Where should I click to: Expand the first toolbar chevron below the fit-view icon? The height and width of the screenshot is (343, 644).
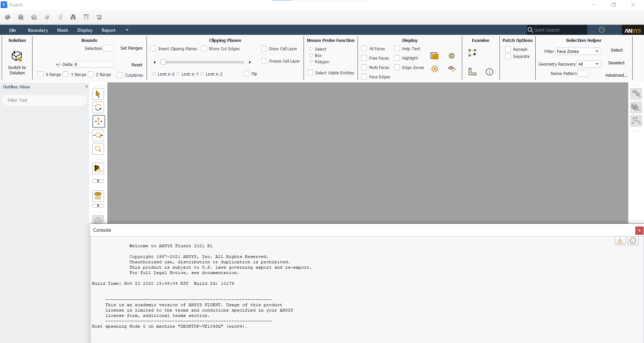[98, 181]
